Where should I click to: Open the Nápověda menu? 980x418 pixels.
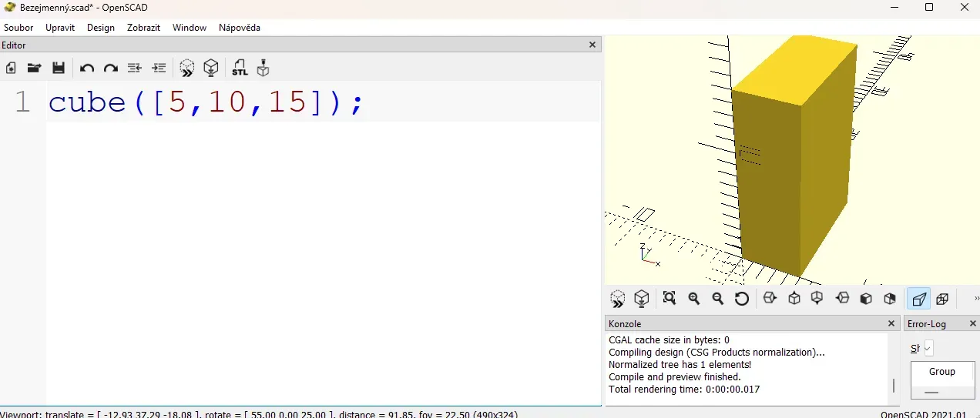240,27
